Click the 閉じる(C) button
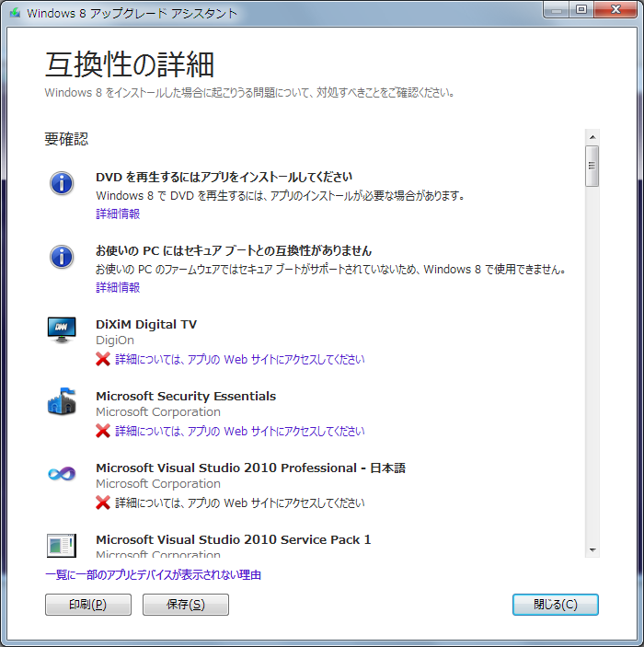This screenshot has width=644, height=647. [556, 605]
